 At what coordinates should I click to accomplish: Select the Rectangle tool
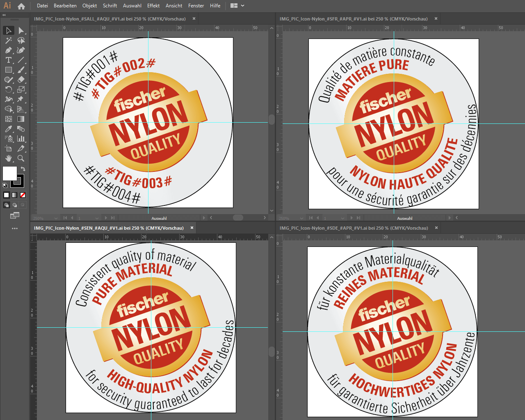(x=8, y=70)
